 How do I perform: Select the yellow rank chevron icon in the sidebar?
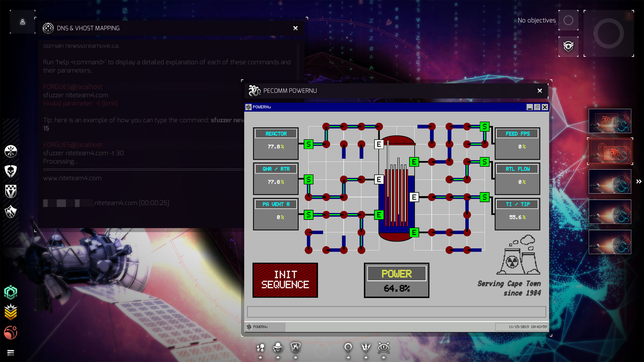[11, 312]
